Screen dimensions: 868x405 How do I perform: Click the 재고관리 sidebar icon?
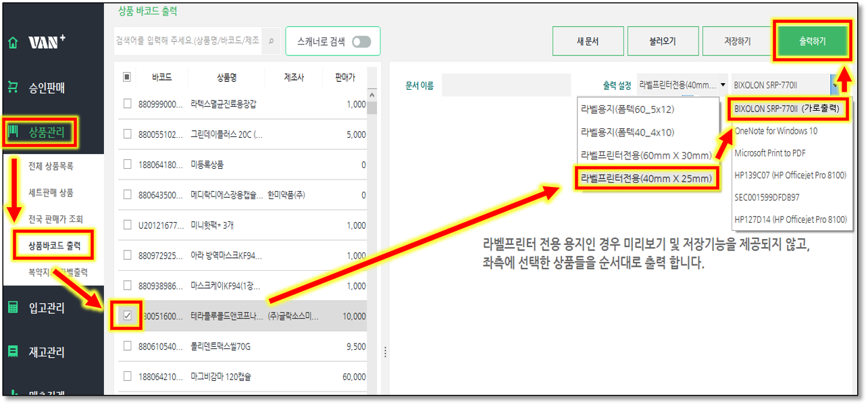[12, 352]
